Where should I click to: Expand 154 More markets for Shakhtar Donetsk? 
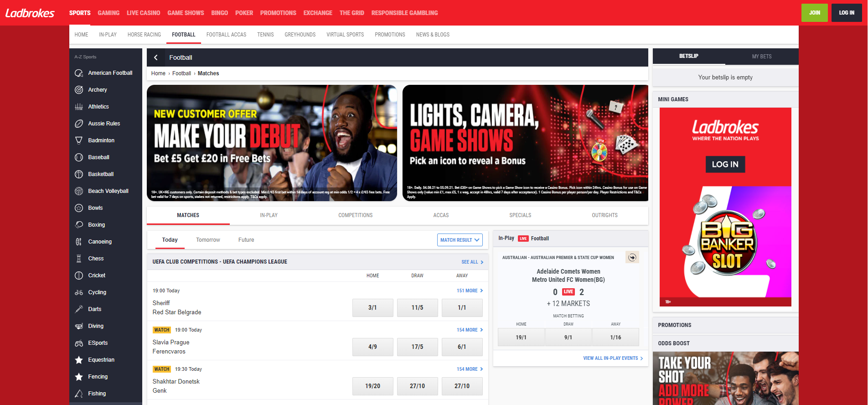(x=470, y=369)
